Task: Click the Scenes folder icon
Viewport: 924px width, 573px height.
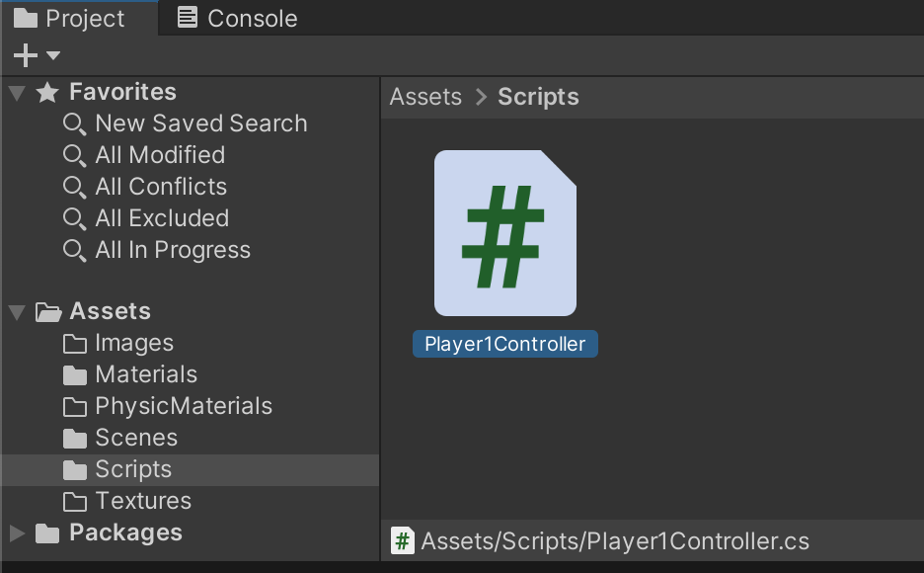Action: pyautogui.click(x=75, y=439)
